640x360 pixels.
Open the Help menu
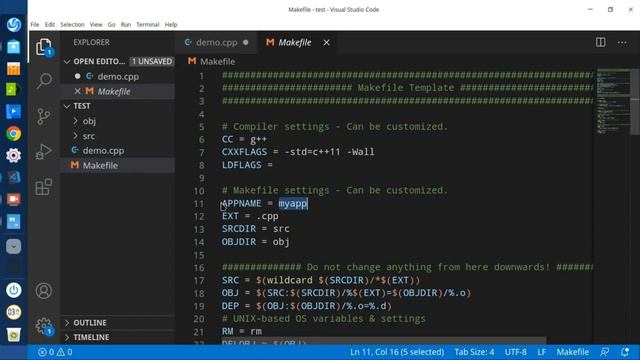(x=171, y=24)
